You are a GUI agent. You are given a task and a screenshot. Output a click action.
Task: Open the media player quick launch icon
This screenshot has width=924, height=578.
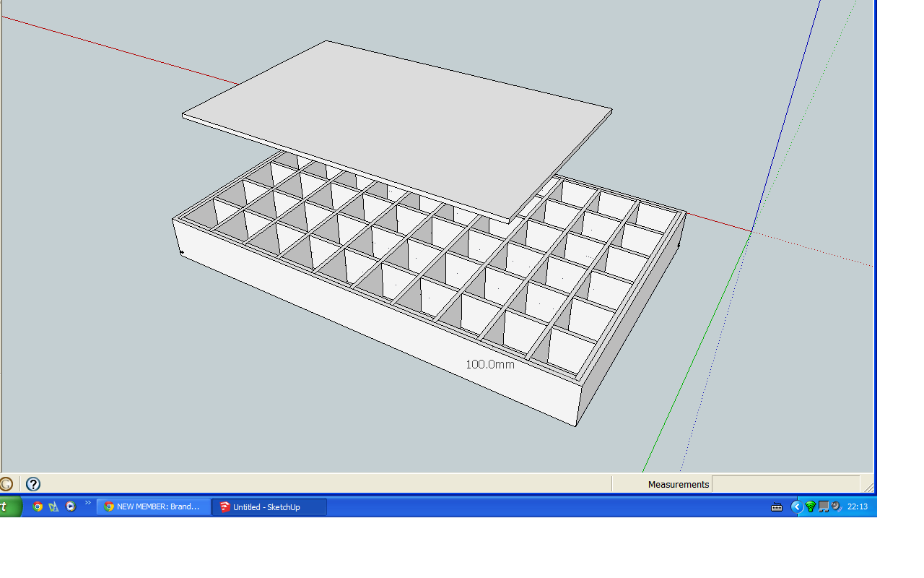[70, 506]
